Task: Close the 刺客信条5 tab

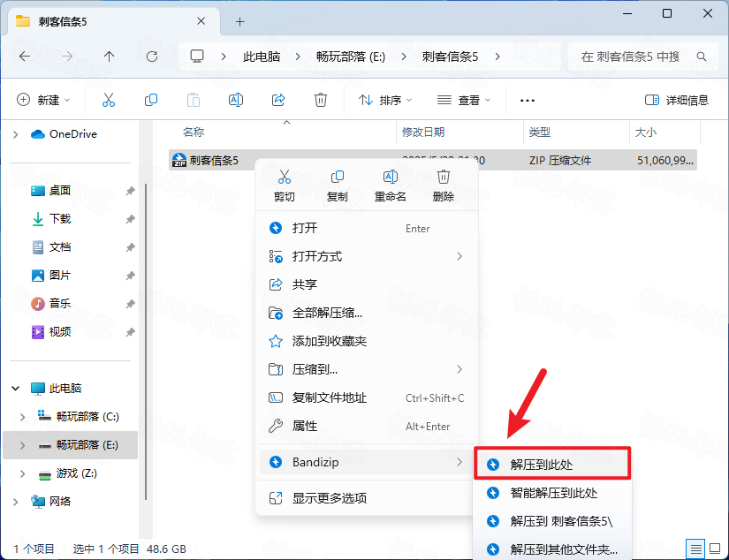Action: (201, 21)
